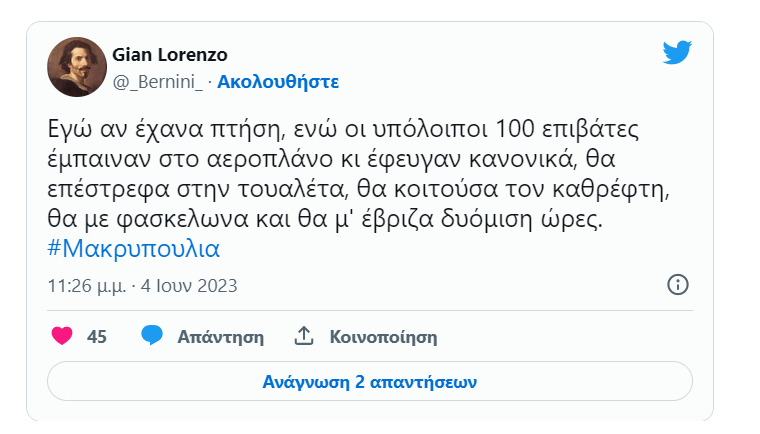Click the reply speech bubble icon
The width and height of the screenshot is (760, 434).
[x=152, y=336]
